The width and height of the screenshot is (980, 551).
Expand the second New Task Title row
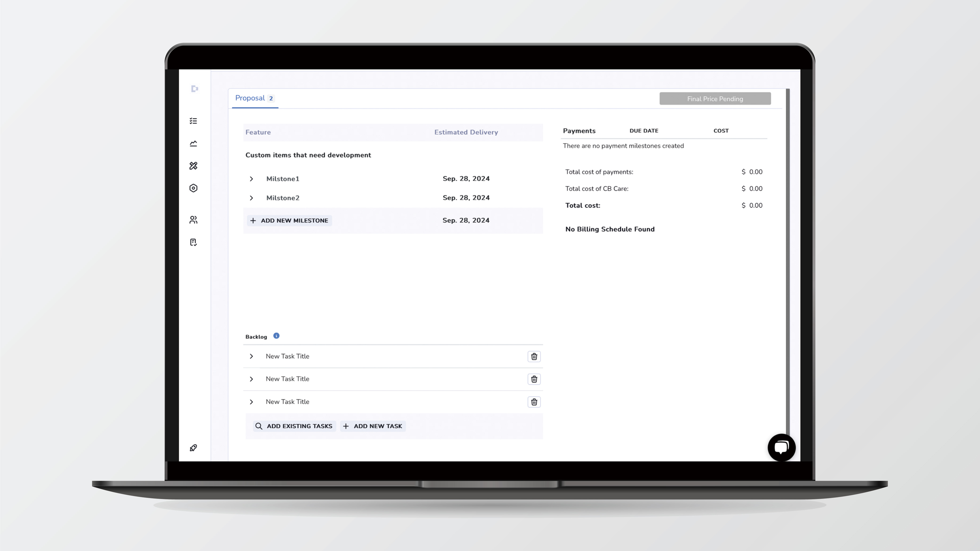[x=251, y=379]
